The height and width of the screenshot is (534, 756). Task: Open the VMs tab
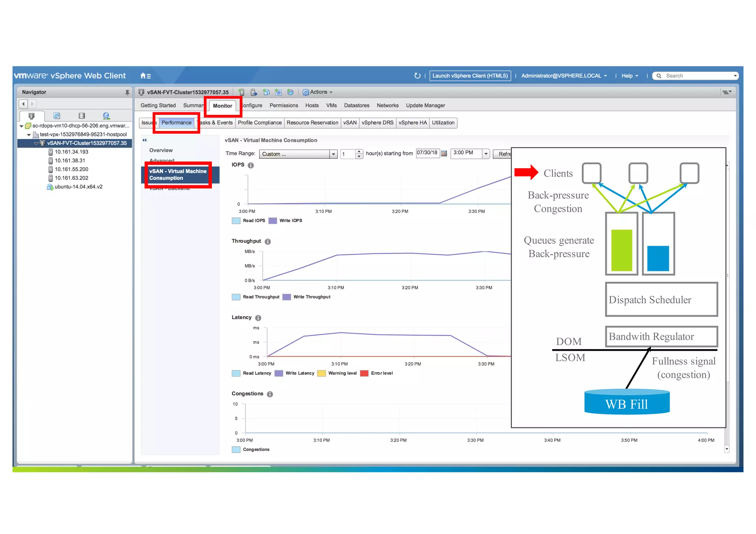tap(331, 106)
